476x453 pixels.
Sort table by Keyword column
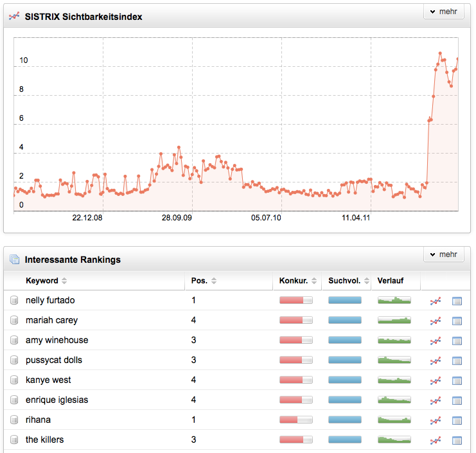[42, 281]
